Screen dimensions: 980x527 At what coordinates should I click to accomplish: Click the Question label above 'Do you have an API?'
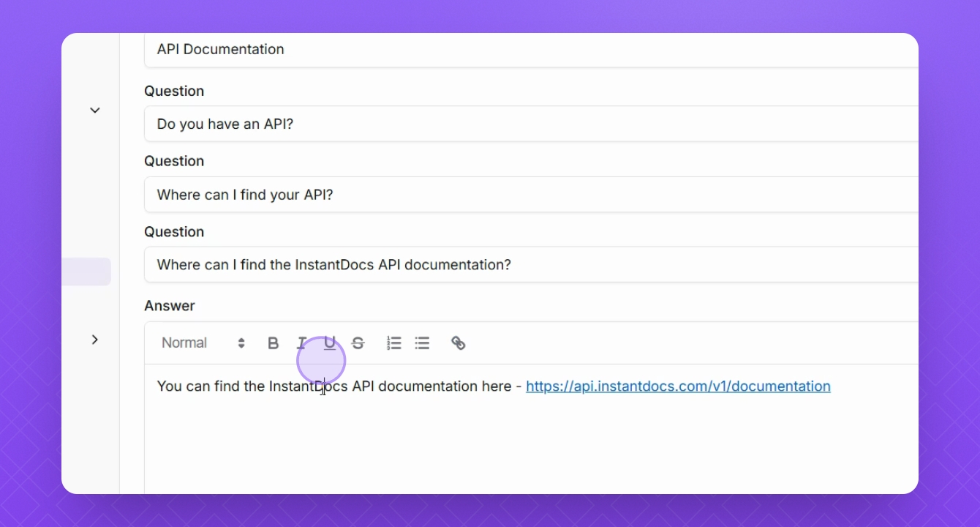point(174,91)
